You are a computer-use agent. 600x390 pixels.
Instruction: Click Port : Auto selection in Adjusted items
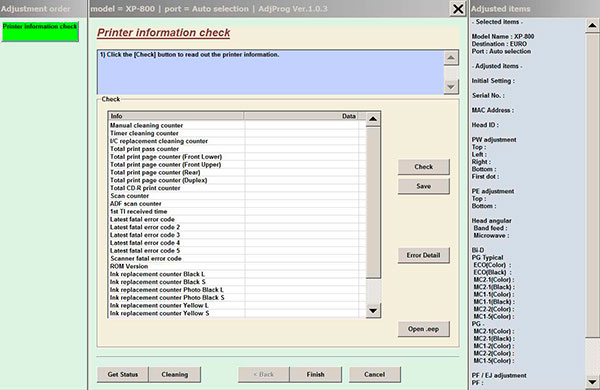(501, 51)
